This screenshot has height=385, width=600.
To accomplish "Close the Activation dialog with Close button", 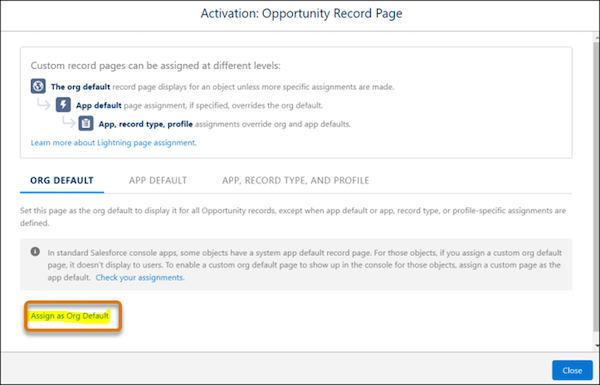I will pyautogui.click(x=572, y=370).
